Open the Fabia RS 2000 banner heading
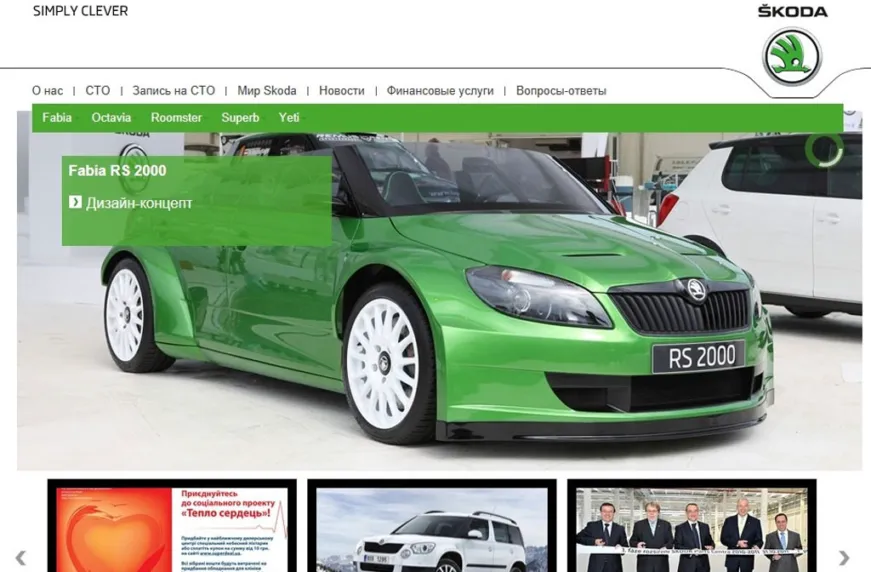Screen dimensions: 871x572 118,171
